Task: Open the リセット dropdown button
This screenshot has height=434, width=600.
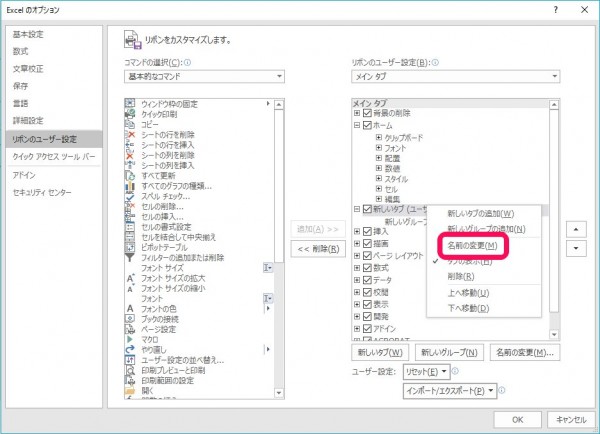Action: 426,371
